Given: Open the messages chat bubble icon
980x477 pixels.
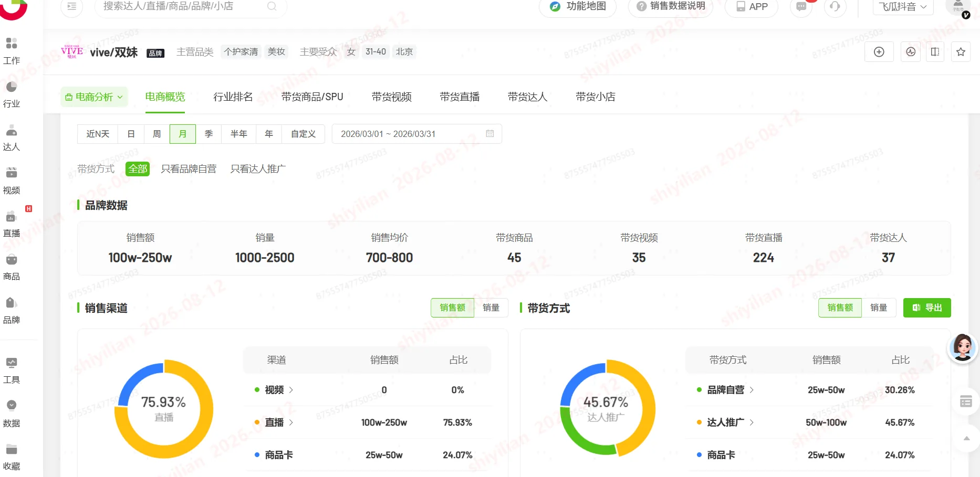Looking at the screenshot, I should (x=801, y=7).
